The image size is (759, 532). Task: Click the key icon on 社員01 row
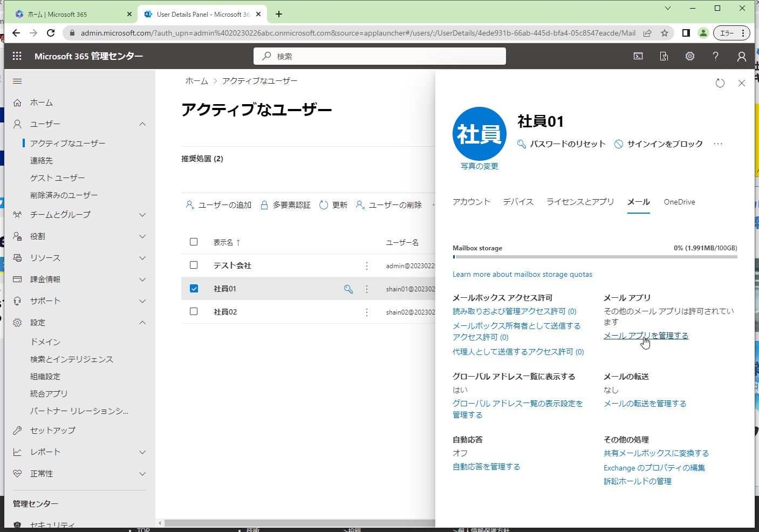[x=348, y=289]
